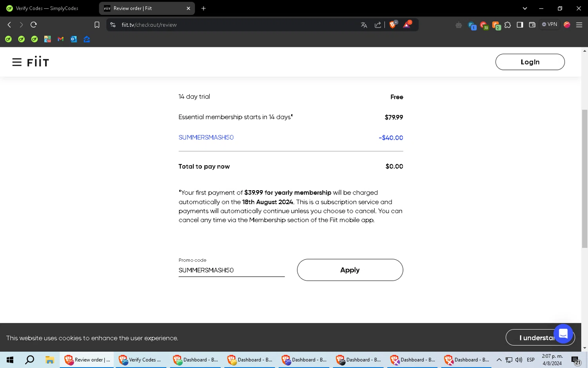Open extension with green badge 30
588x368 pixels.
484,26
